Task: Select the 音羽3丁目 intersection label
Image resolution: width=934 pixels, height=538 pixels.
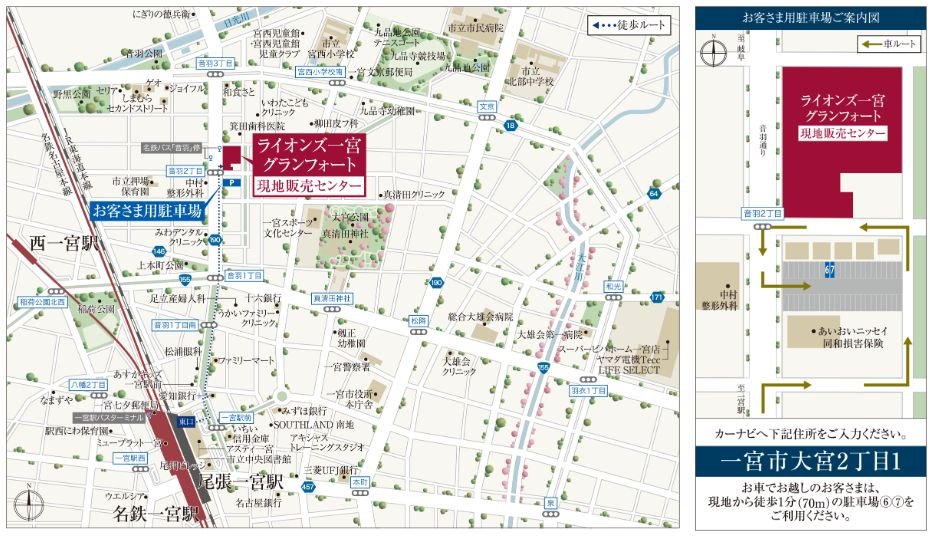Action: coord(187,63)
